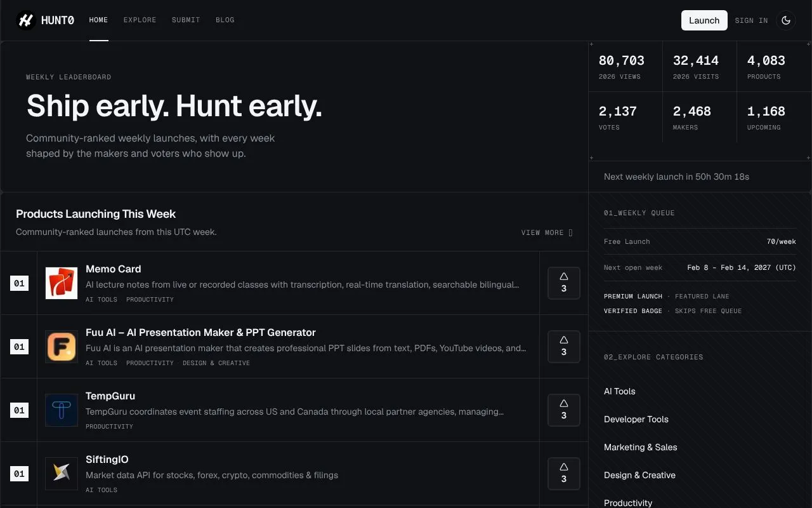Click the TempGuru description text
The width and height of the screenshot is (812, 508).
(x=295, y=411)
